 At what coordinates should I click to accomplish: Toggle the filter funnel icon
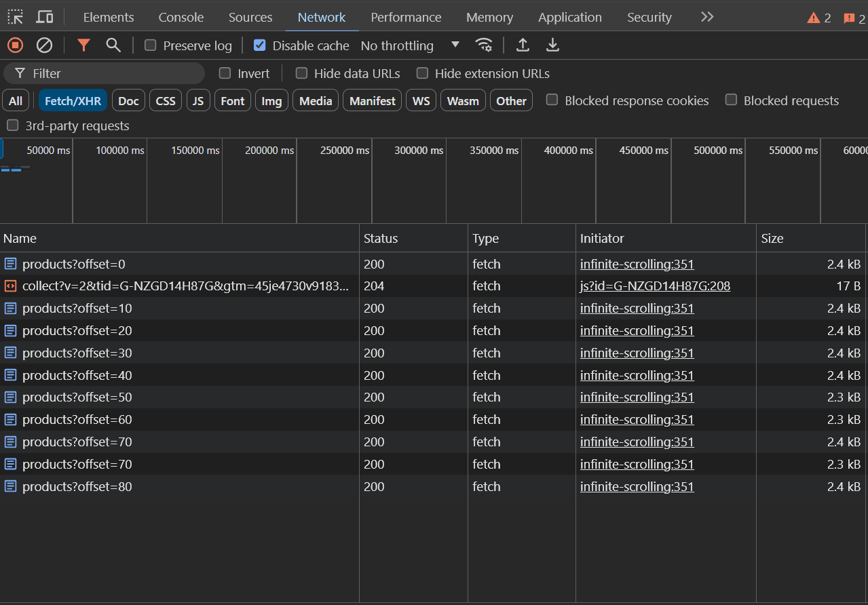pos(83,45)
